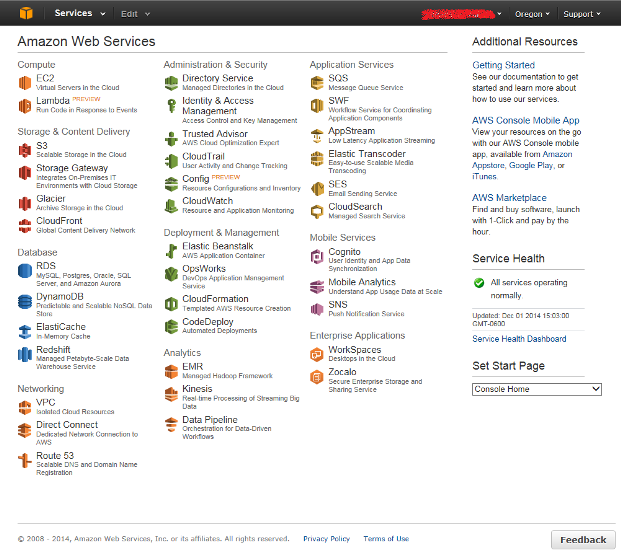The height and width of the screenshot is (551, 621).
Task: Open the Cognito icon
Action: 317,256
